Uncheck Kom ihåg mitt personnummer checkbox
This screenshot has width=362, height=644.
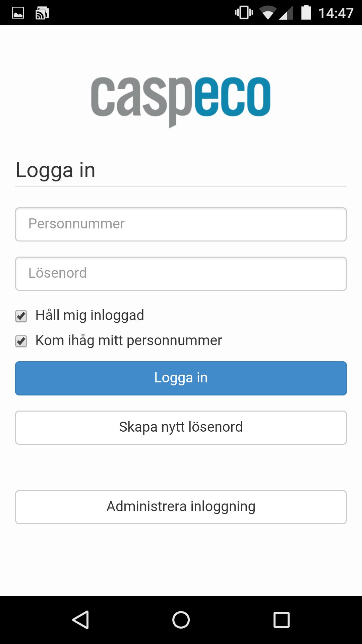point(21,341)
